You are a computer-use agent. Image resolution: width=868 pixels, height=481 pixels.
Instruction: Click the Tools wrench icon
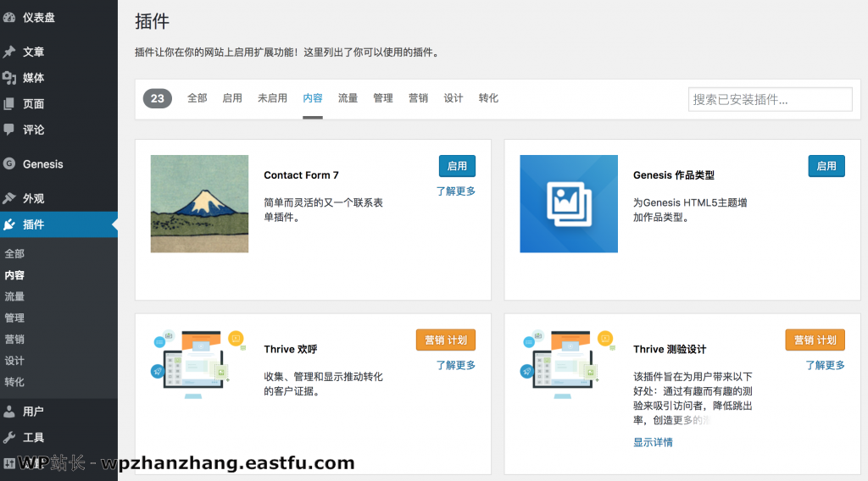tap(9, 438)
